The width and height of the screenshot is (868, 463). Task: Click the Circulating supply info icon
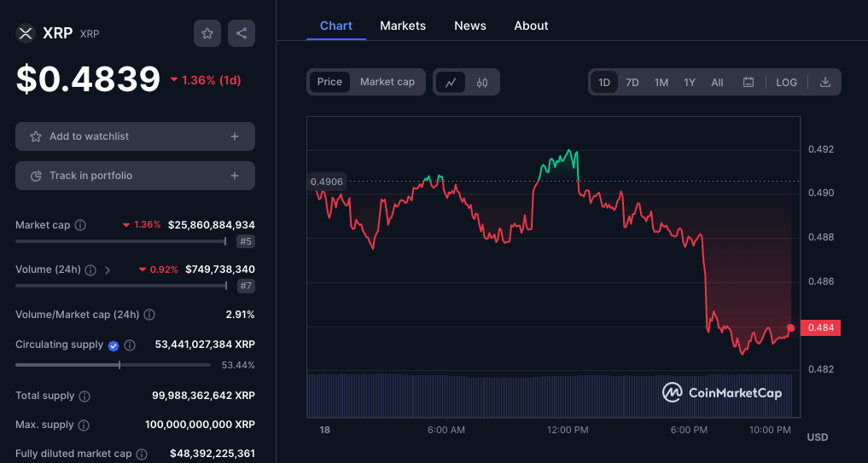point(130,345)
